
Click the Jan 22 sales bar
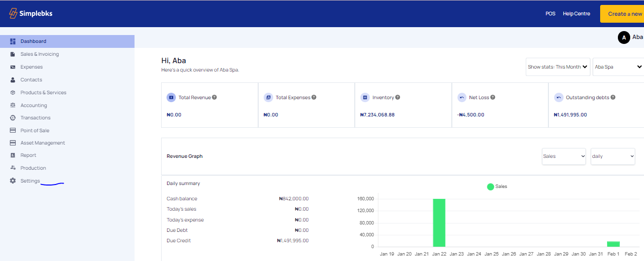pos(439,223)
